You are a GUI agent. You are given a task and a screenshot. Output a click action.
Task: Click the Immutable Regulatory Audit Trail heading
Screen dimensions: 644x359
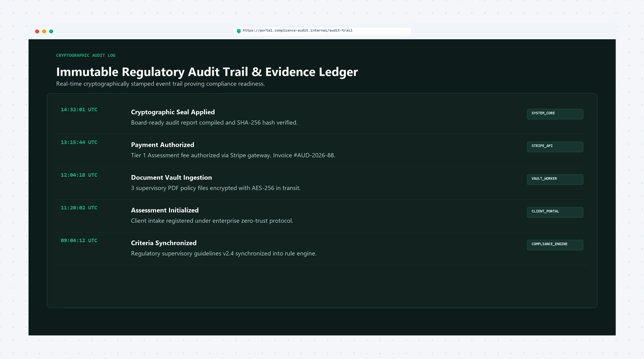coord(207,72)
